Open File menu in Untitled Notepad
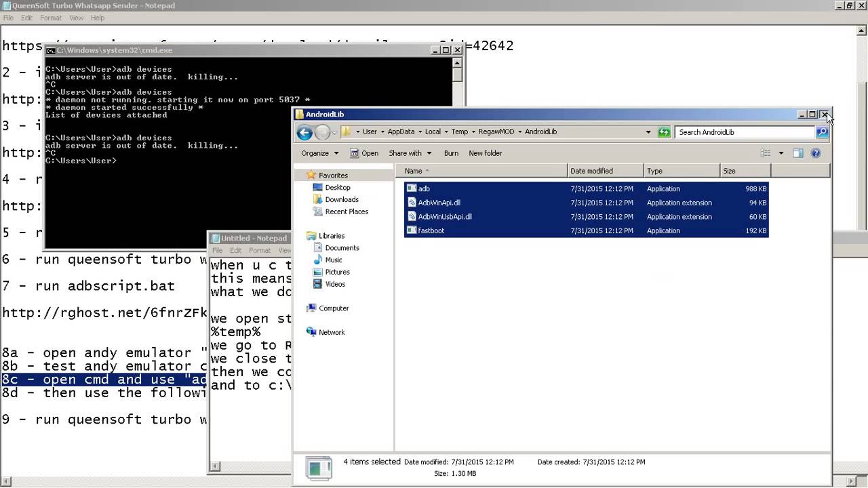868x488 pixels. [217, 250]
